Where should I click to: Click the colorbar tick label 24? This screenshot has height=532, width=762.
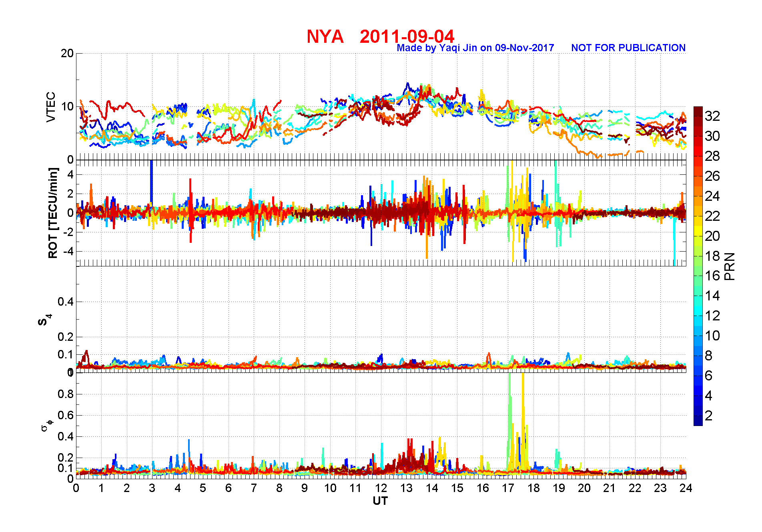712,196
